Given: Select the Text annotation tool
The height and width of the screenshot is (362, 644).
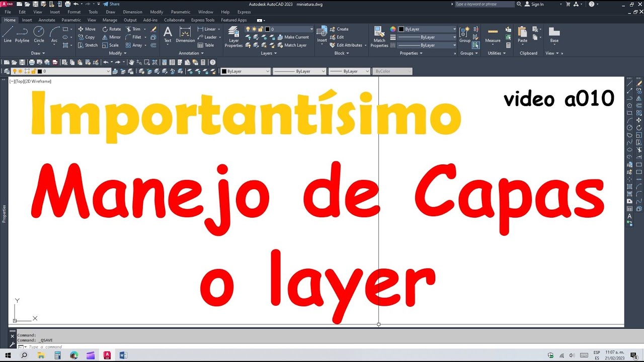Looking at the screenshot, I should 168,35.
